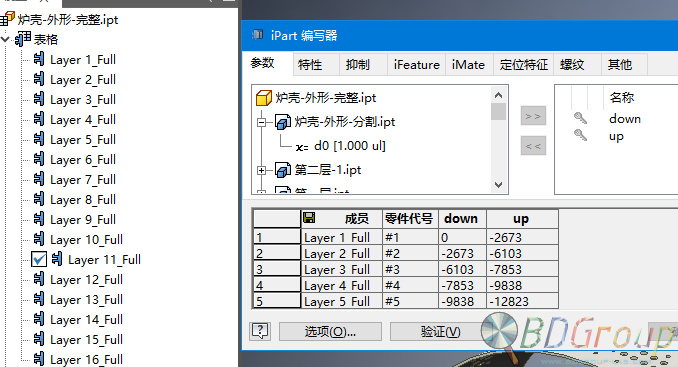Click the Layer 14_Full member icon
Image resolution: width=678 pixels, height=367 pixels.
click(39, 319)
